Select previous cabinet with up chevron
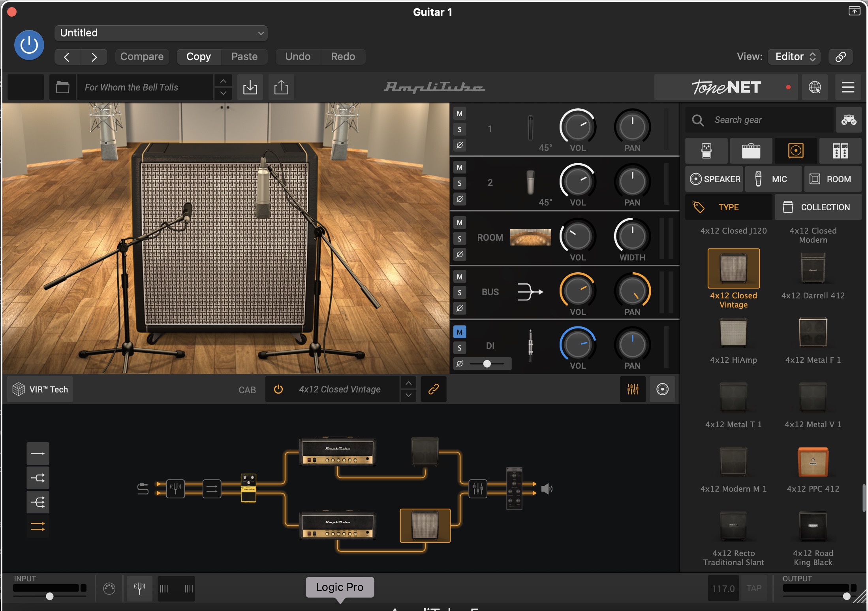 click(409, 383)
